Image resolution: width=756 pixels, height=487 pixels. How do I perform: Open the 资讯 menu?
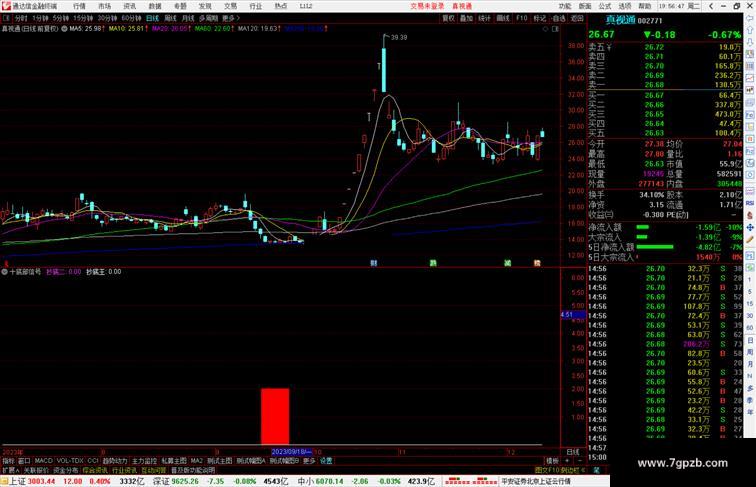(x=130, y=6)
